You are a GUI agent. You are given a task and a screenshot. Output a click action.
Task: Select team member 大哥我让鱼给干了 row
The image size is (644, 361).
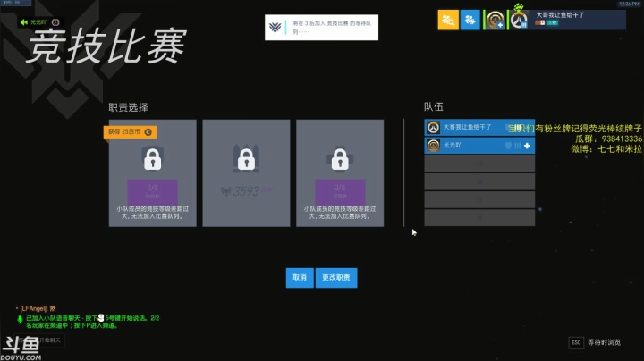tap(479, 128)
